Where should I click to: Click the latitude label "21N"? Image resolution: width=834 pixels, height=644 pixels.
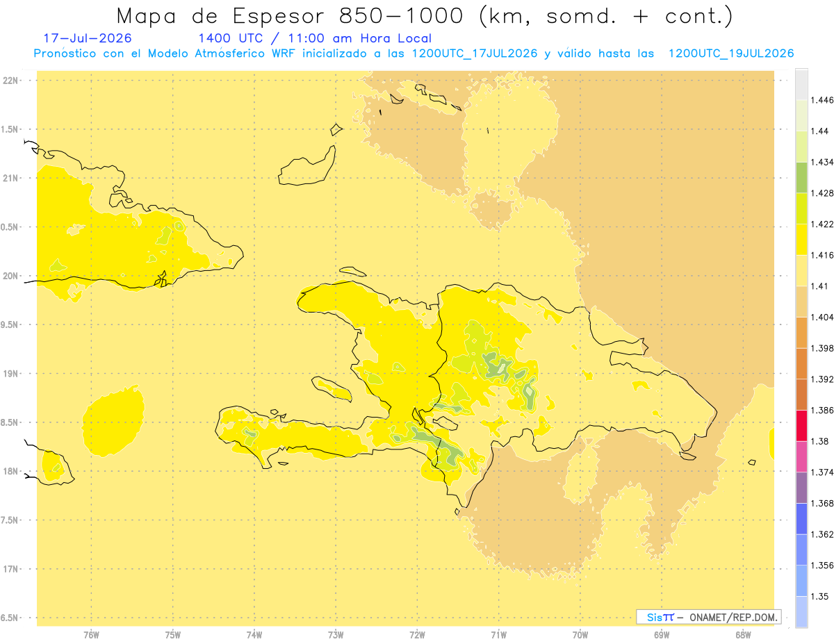pyautogui.click(x=10, y=178)
